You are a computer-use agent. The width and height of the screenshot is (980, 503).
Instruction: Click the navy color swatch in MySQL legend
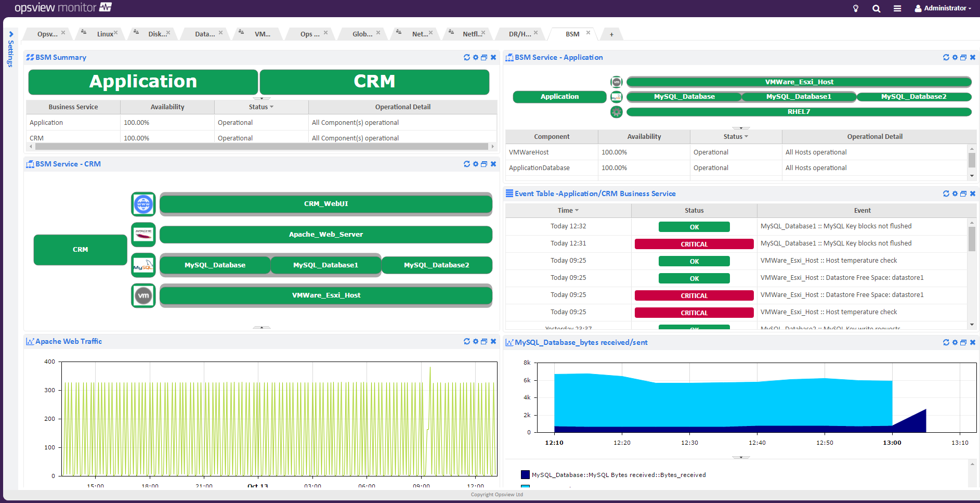click(524, 474)
